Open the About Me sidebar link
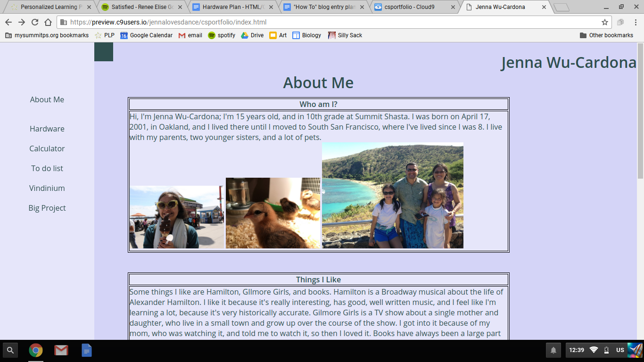The height and width of the screenshot is (362, 644). click(x=47, y=99)
